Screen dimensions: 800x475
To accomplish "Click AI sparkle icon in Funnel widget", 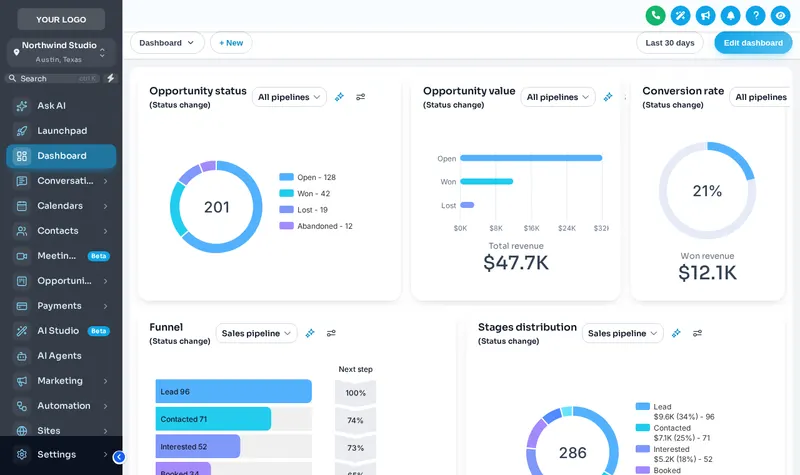I will click(x=310, y=333).
